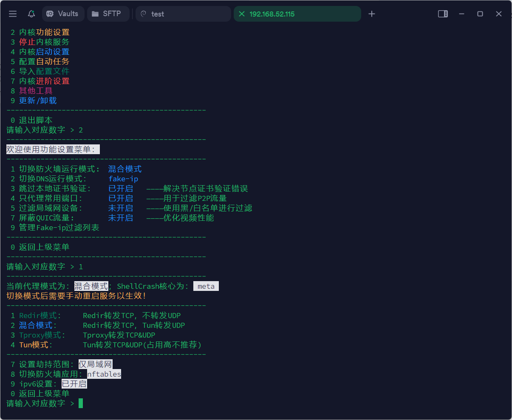Click the eye icon on the Vaults button
This screenshot has height=420, width=512.
point(49,14)
